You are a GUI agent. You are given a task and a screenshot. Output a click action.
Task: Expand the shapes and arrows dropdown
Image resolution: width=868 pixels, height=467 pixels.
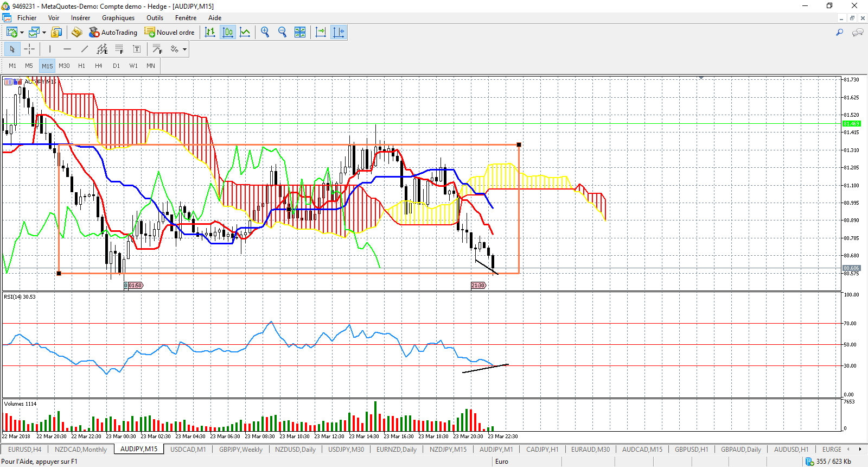coord(185,49)
